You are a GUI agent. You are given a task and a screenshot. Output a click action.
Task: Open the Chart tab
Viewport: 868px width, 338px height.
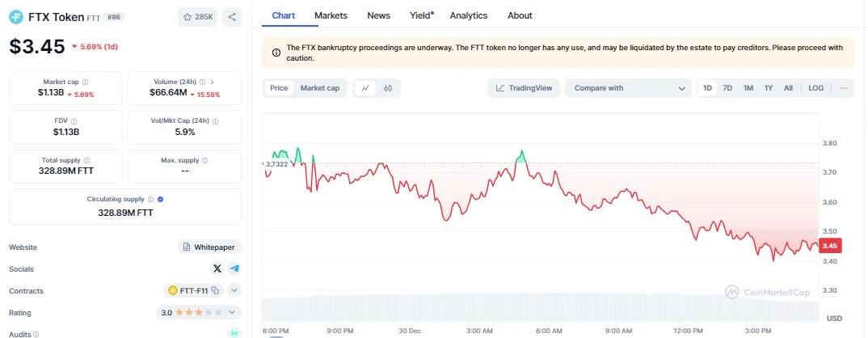click(x=284, y=15)
